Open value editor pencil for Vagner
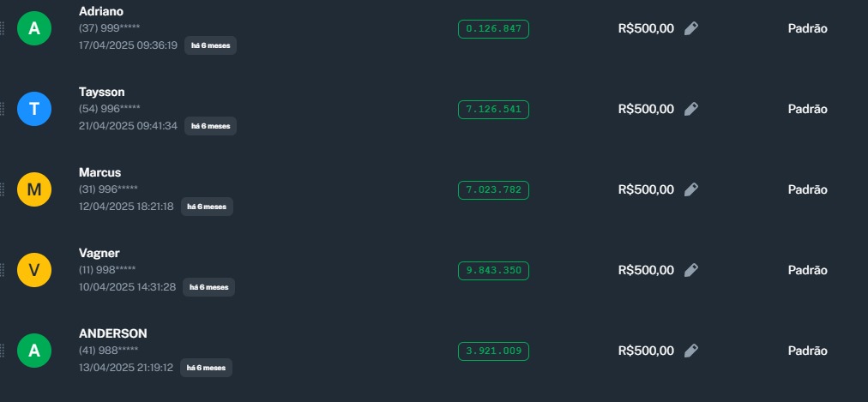 (x=691, y=270)
